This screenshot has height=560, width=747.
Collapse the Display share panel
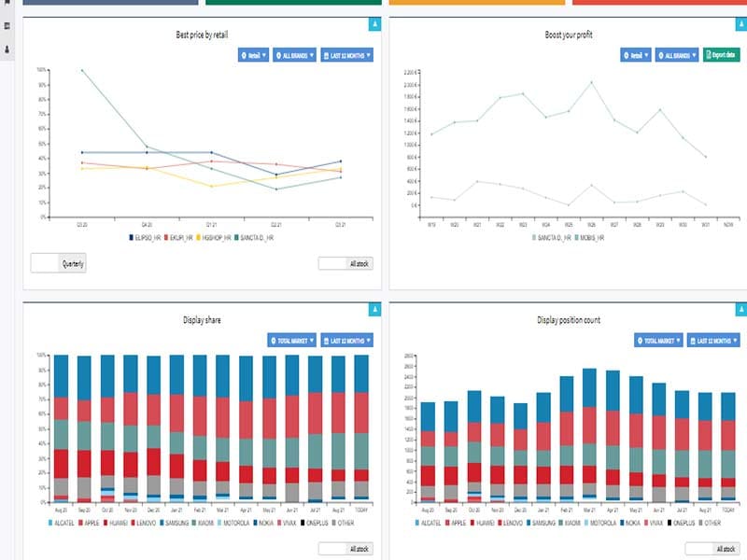pos(375,310)
